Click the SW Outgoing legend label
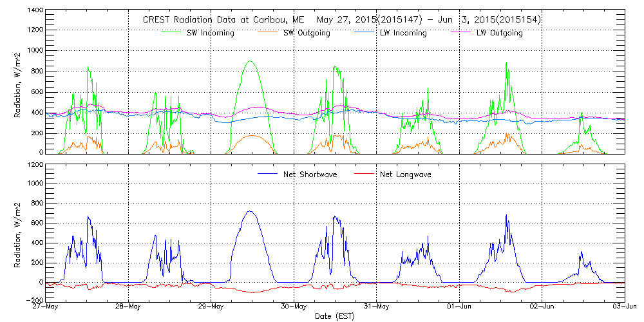644x322 pixels. point(307,33)
